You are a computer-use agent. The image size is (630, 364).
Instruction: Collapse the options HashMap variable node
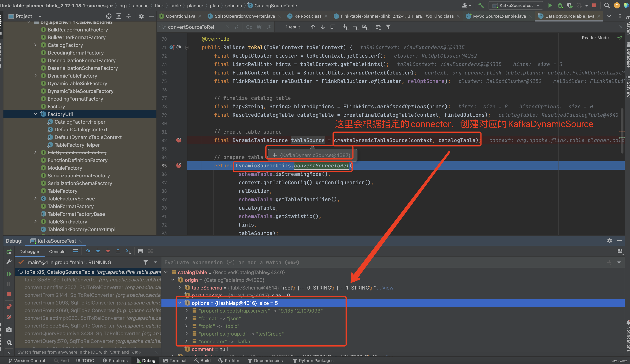pos(180,303)
